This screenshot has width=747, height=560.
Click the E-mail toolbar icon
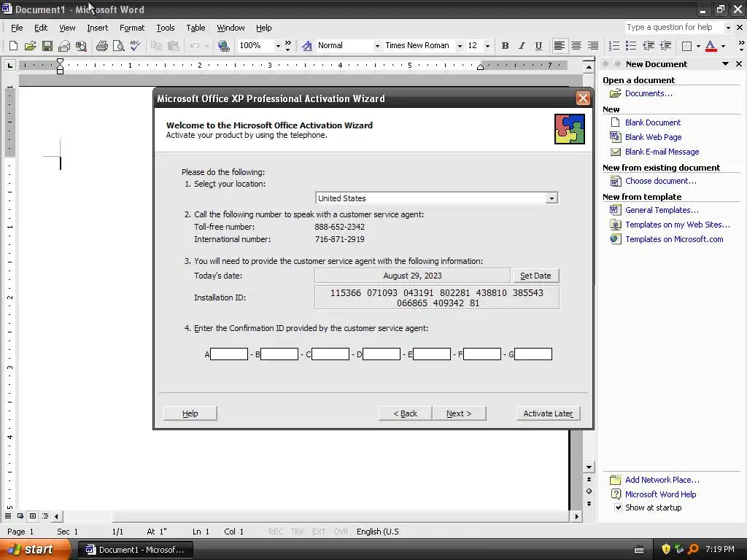64,46
